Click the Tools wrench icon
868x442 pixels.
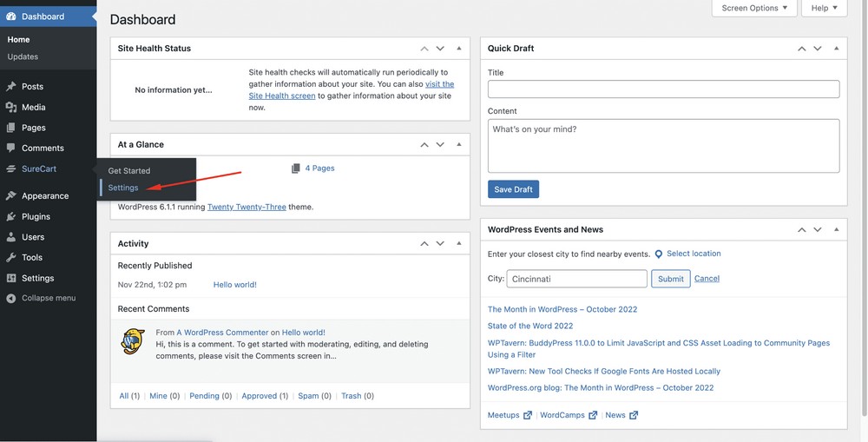(x=11, y=258)
